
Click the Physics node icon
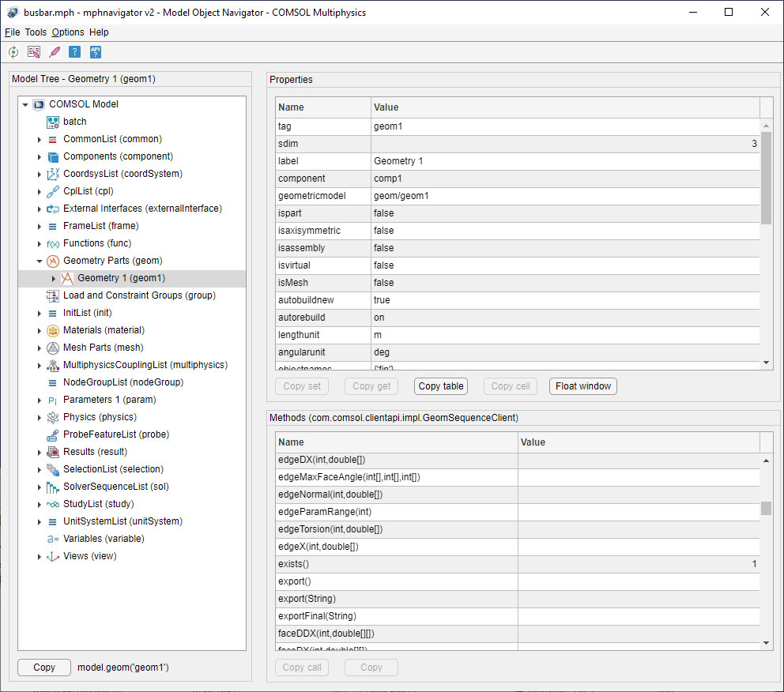52,416
